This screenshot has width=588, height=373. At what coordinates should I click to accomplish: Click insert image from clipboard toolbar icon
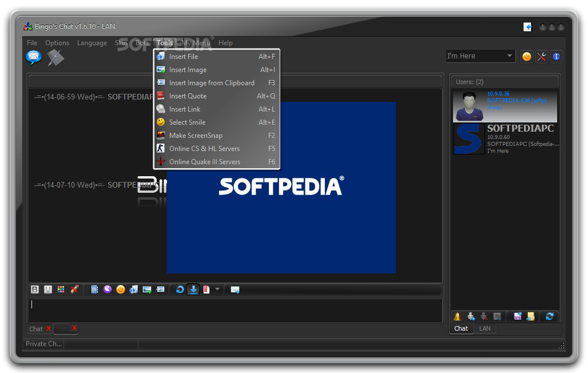pyautogui.click(x=160, y=289)
